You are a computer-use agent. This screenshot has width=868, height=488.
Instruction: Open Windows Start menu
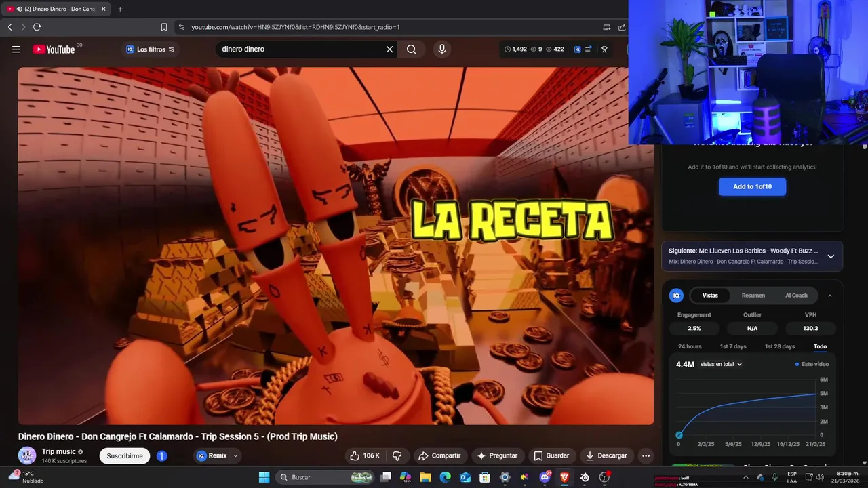click(264, 477)
